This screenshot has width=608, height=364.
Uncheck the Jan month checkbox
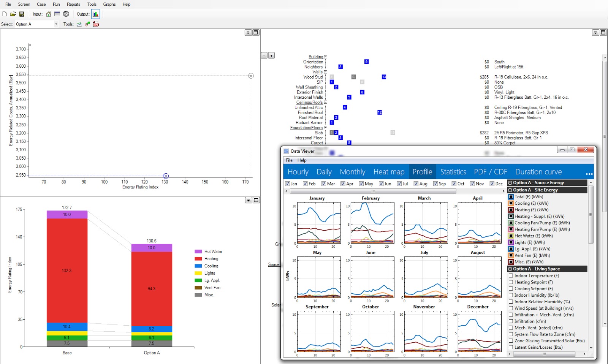tap(288, 184)
